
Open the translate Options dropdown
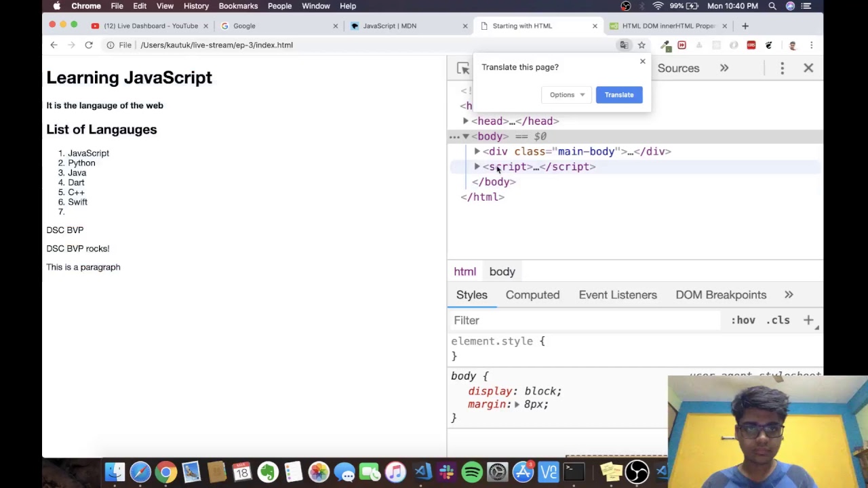[567, 95]
